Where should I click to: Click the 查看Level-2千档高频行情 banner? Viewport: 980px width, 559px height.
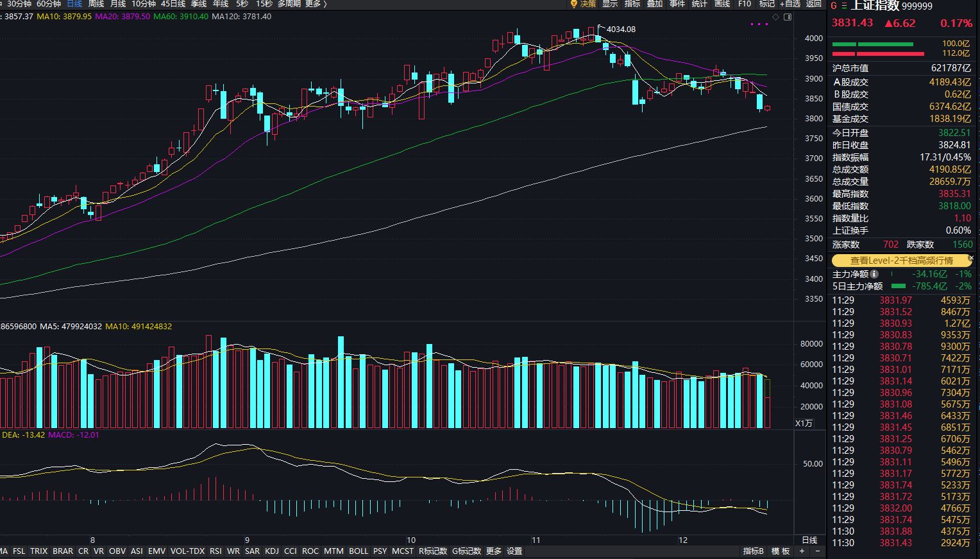click(x=901, y=261)
